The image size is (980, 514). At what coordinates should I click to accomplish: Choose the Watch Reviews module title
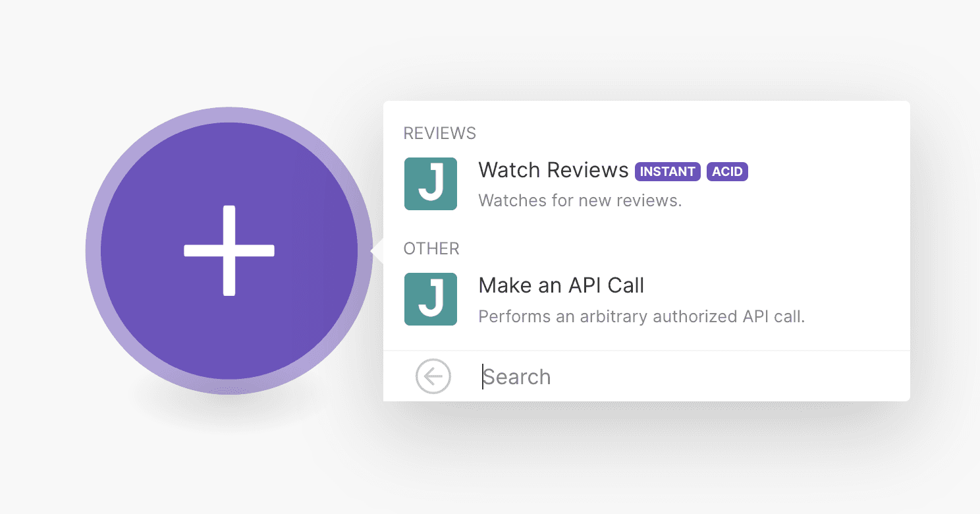pos(553,170)
